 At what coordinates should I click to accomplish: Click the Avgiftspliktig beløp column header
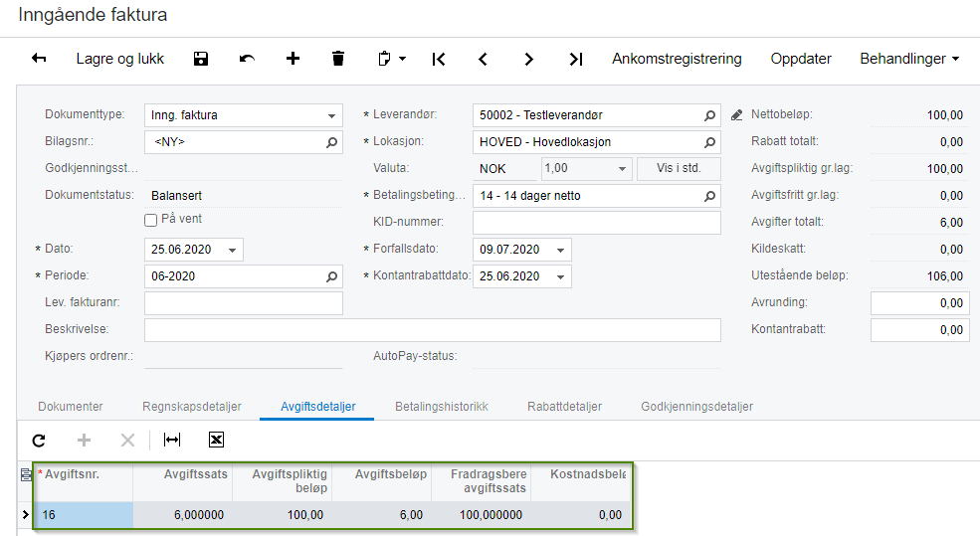coord(282,481)
